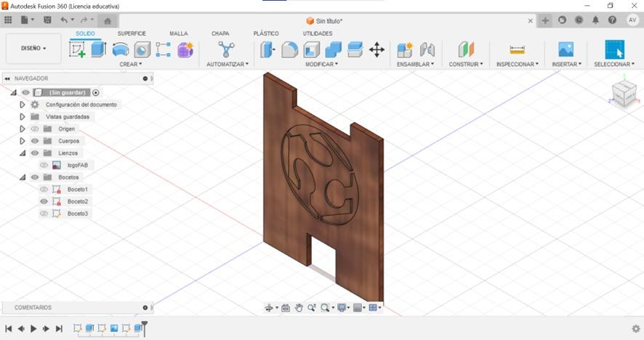Hide Boceto2 sketch via eye icon
644x340 pixels.
coord(44,202)
